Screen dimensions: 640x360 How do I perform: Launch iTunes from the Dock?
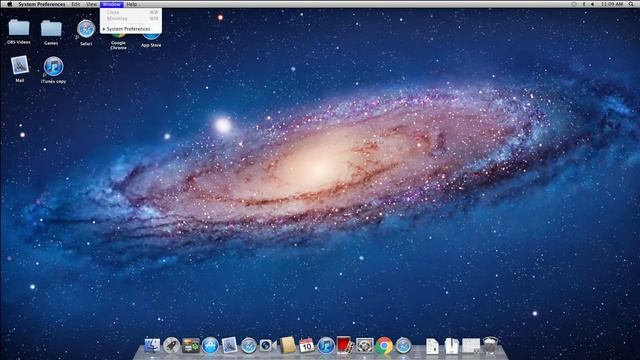pyautogui.click(x=326, y=346)
